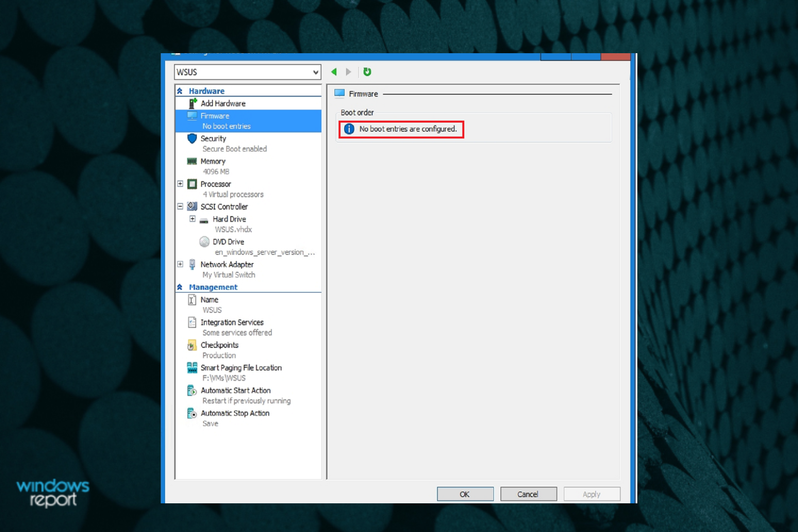Click the Smart Paging File Location icon
The width and height of the screenshot is (798, 532).
192,367
